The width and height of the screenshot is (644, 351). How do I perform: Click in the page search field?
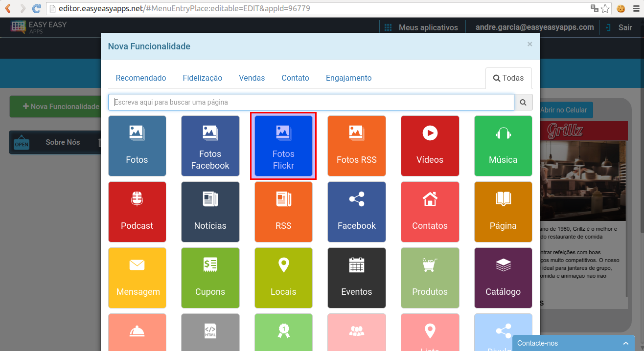coord(311,102)
